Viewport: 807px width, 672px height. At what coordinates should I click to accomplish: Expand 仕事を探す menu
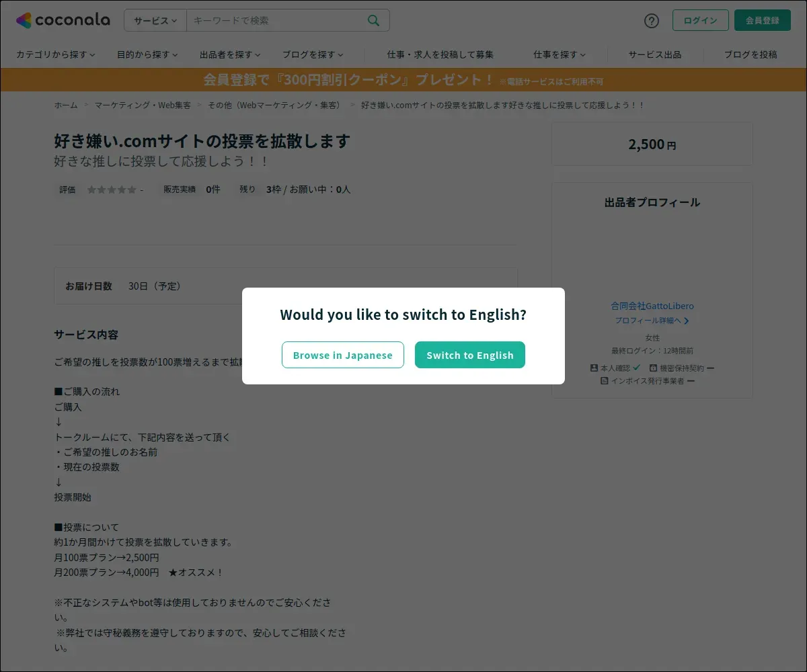[560, 54]
